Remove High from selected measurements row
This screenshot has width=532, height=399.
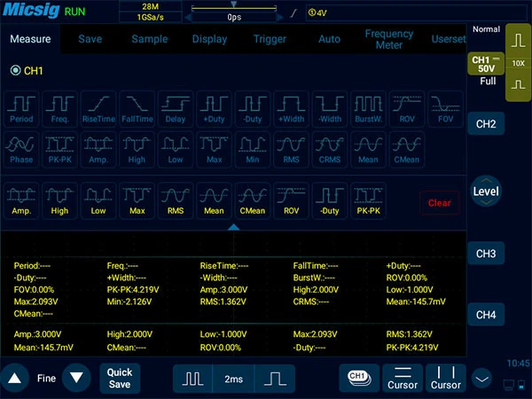(59, 201)
